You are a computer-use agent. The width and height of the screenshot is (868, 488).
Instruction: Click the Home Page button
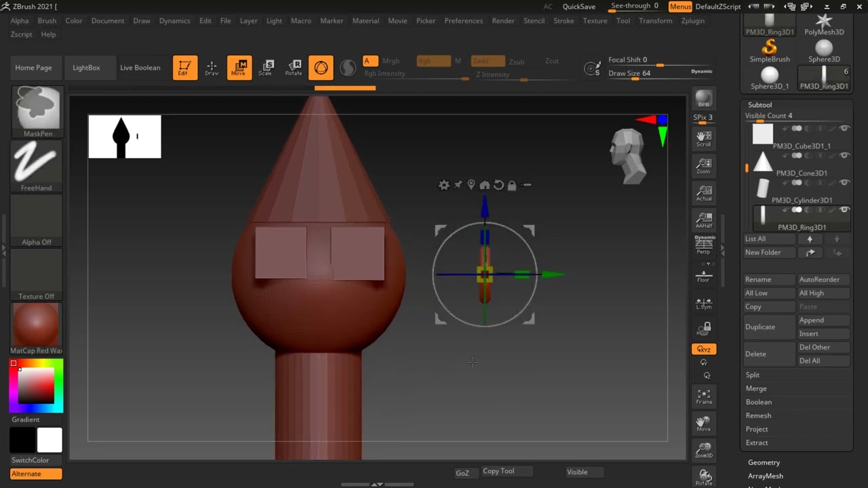pyautogui.click(x=34, y=68)
